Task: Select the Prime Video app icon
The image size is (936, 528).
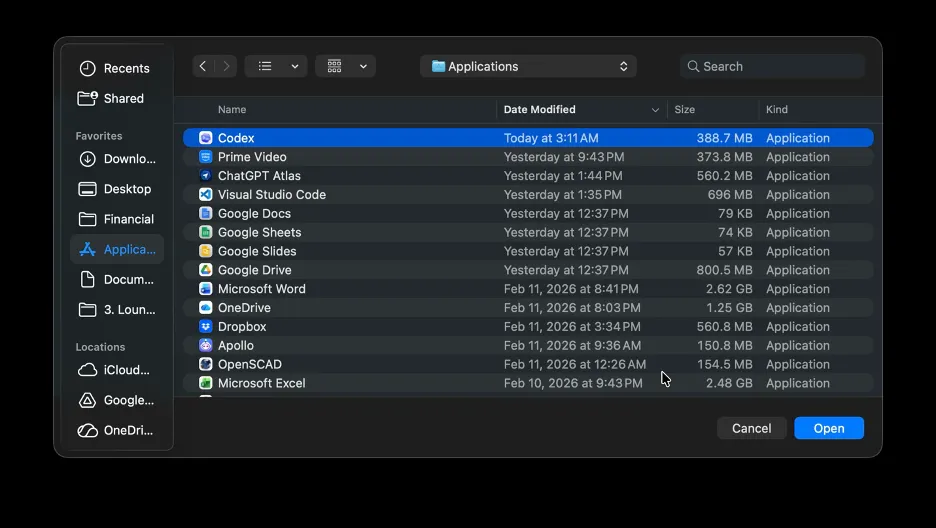Action: click(205, 157)
